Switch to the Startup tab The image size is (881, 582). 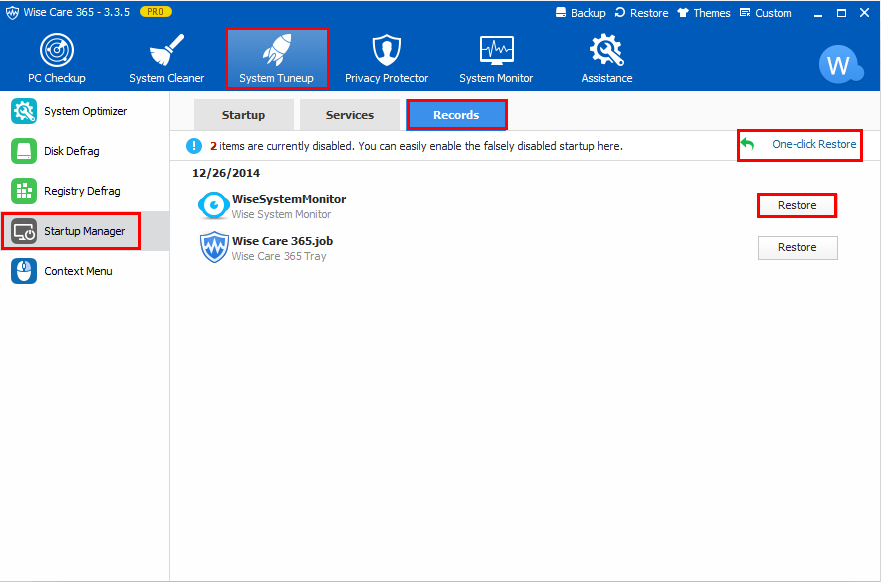(x=243, y=115)
